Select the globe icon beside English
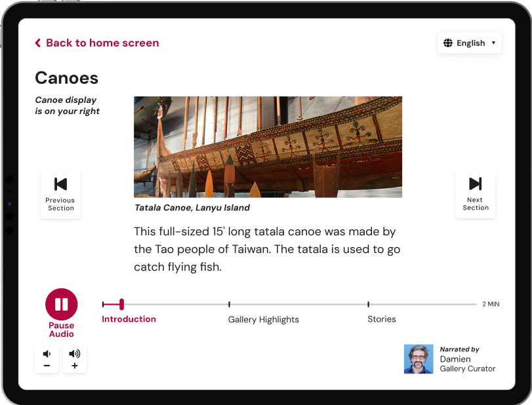Screen dimensions: 532x405 (x=447, y=43)
